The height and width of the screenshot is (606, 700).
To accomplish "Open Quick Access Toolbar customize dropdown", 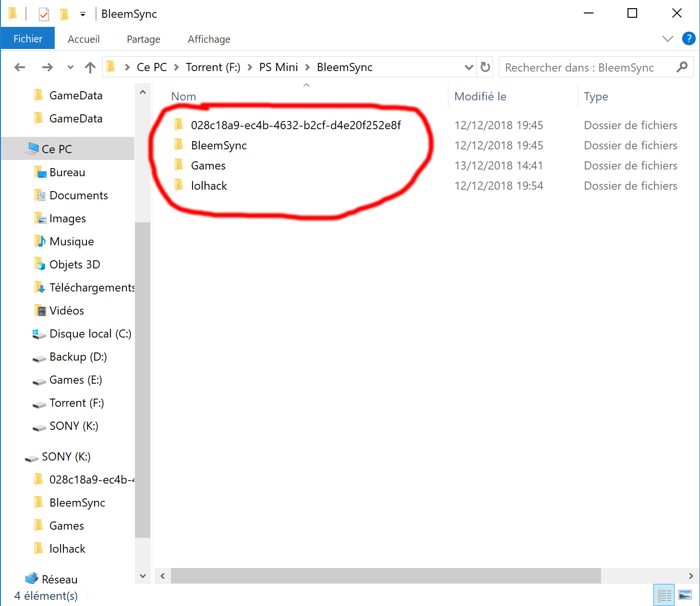I will pos(83,14).
